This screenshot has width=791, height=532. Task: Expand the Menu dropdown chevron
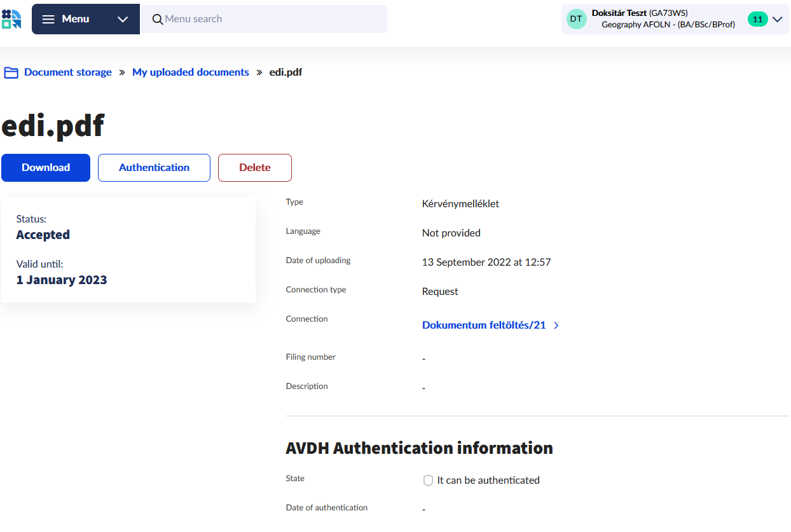tap(123, 19)
